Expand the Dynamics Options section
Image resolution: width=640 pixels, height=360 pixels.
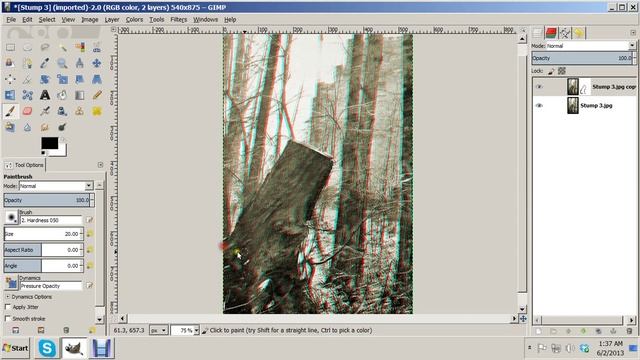pos(8,297)
